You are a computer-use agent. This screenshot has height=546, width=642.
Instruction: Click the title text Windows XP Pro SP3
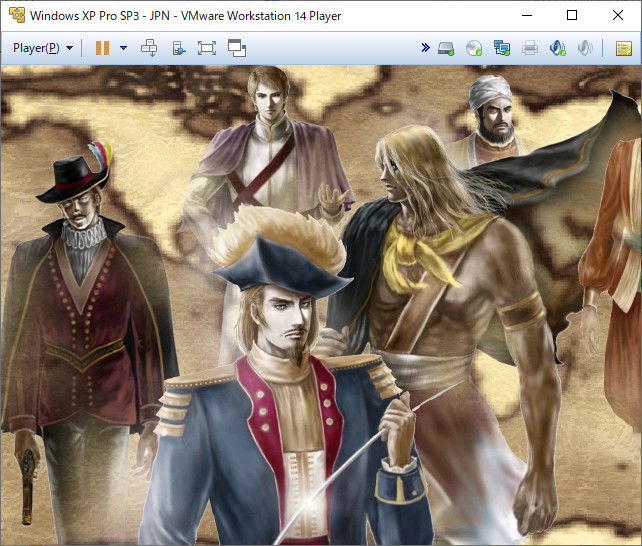(85, 16)
